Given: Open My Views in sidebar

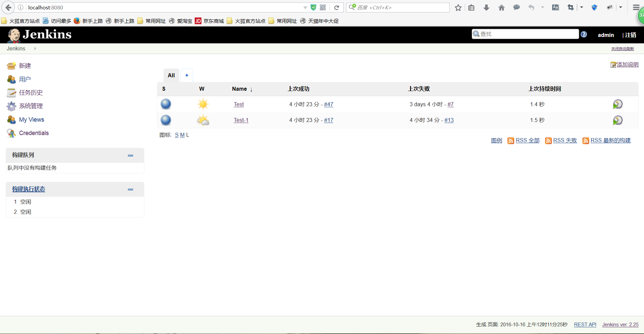Looking at the screenshot, I should [32, 120].
